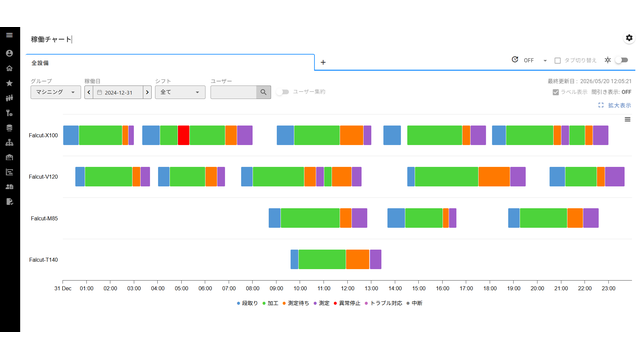Open the chart hamburger context menu

click(628, 120)
